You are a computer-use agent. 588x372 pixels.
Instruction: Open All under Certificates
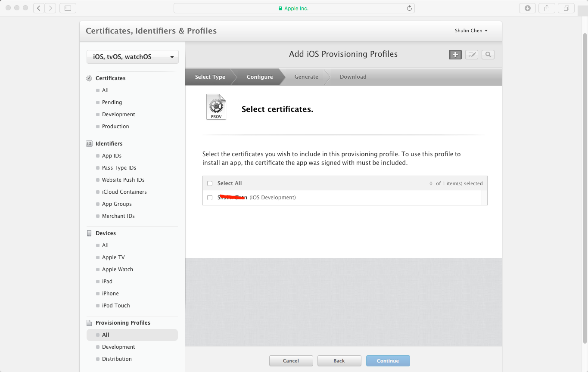pyautogui.click(x=105, y=90)
